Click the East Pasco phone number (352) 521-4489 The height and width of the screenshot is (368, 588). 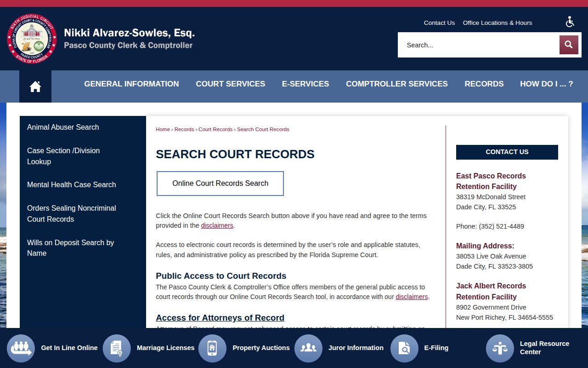coord(501,226)
